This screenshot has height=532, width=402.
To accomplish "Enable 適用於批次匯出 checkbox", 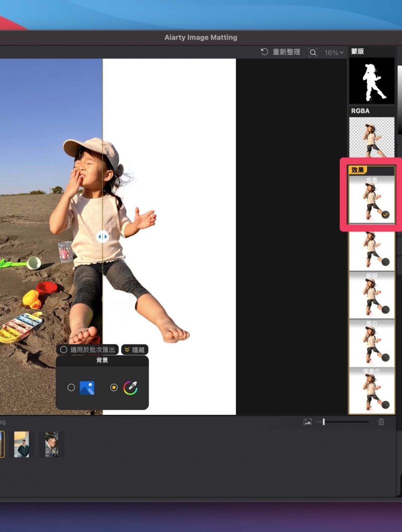I will click(x=64, y=350).
